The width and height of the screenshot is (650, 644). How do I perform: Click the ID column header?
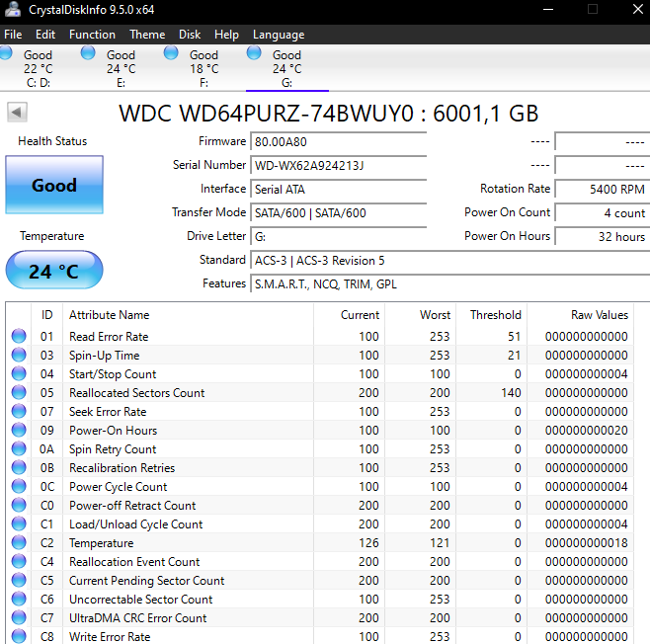click(46, 315)
